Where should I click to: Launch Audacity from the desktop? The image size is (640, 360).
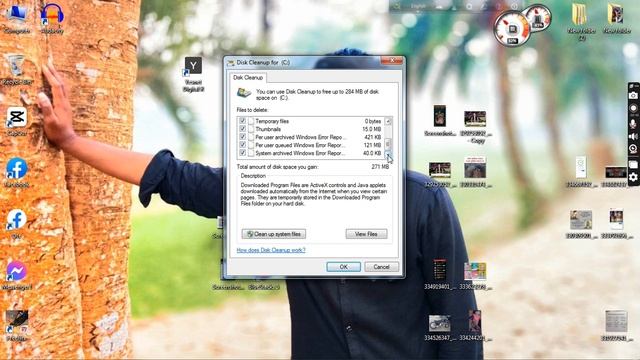tap(52, 18)
